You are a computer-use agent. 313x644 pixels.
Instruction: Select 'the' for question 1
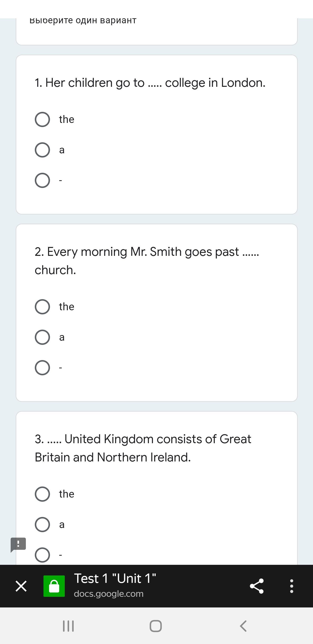tap(42, 119)
